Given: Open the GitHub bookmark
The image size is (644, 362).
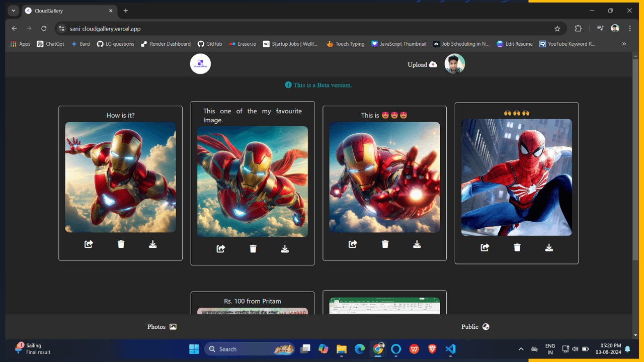Looking at the screenshot, I should (x=209, y=44).
